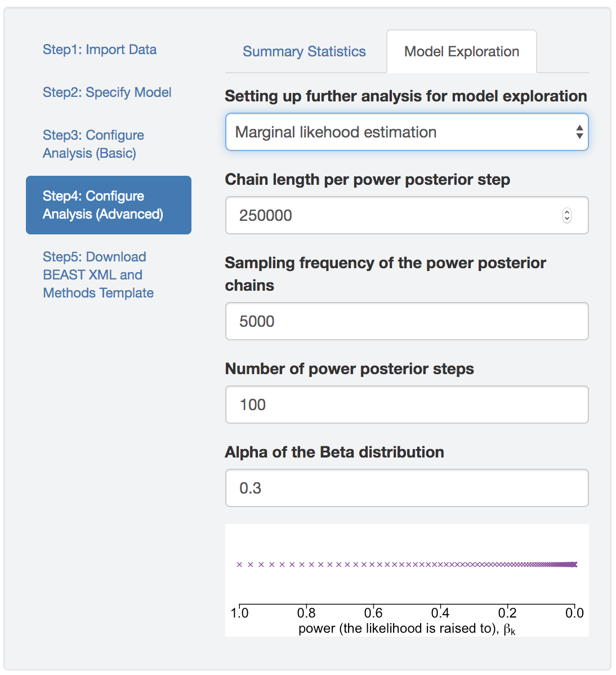Open Step5: Download BEAST XML link
Image resolution: width=616 pixels, height=675 pixels.
click(x=98, y=275)
